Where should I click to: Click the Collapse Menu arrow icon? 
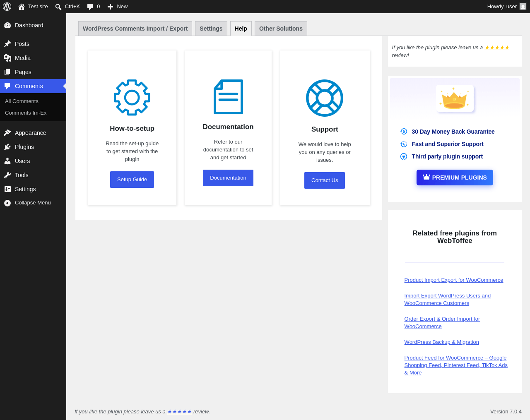pyautogui.click(x=7, y=203)
